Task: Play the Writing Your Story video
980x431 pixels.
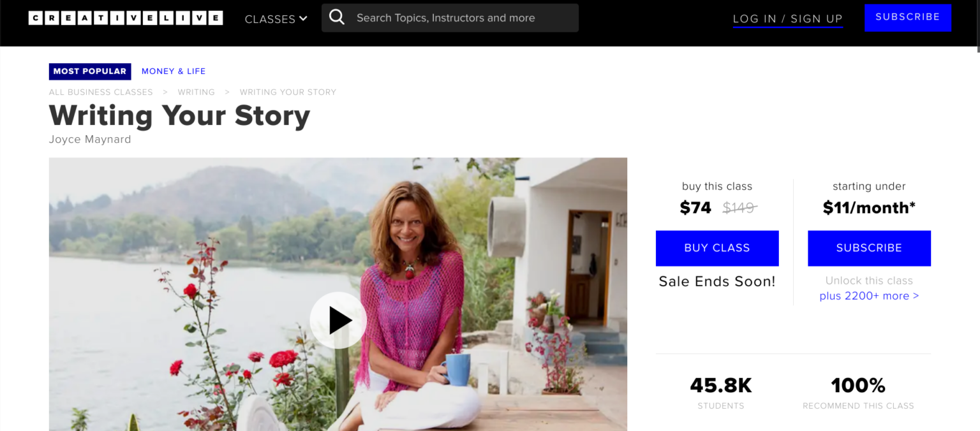Action: pyautogui.click(x=338, y=320)
